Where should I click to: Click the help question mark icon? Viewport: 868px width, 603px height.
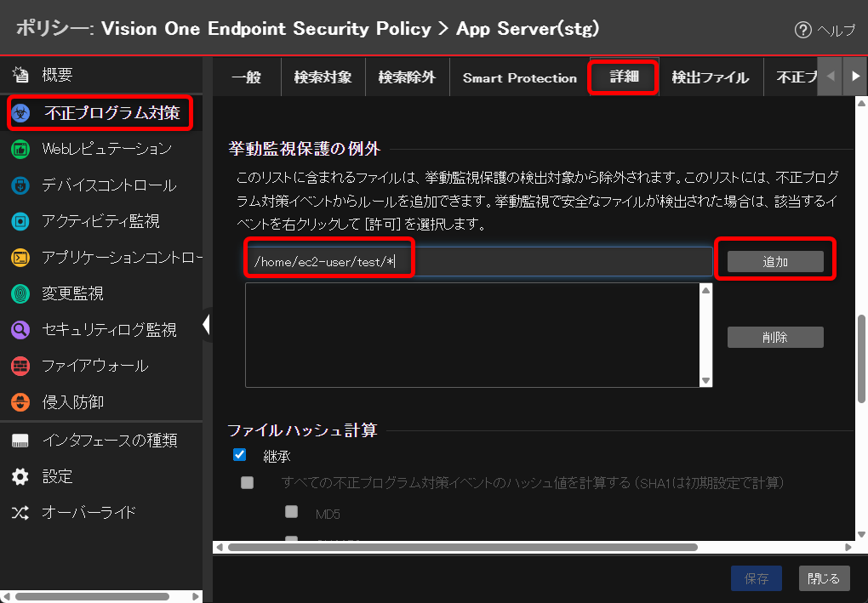[x=802, y=30]
